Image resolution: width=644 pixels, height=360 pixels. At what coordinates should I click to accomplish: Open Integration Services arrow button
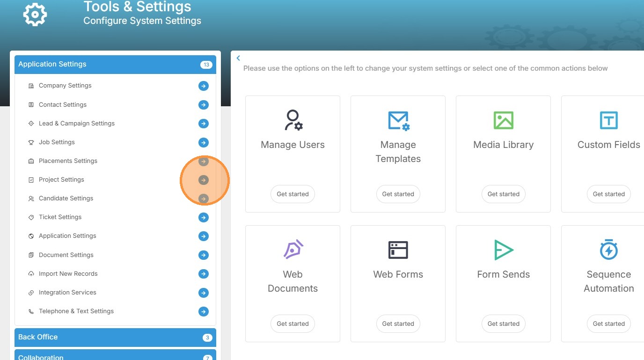tap(203, 293)
